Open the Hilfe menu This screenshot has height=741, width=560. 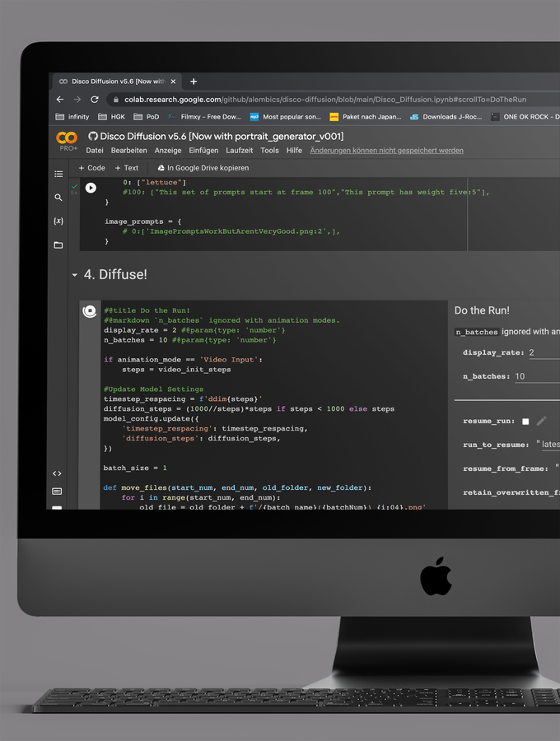[294, 151]
